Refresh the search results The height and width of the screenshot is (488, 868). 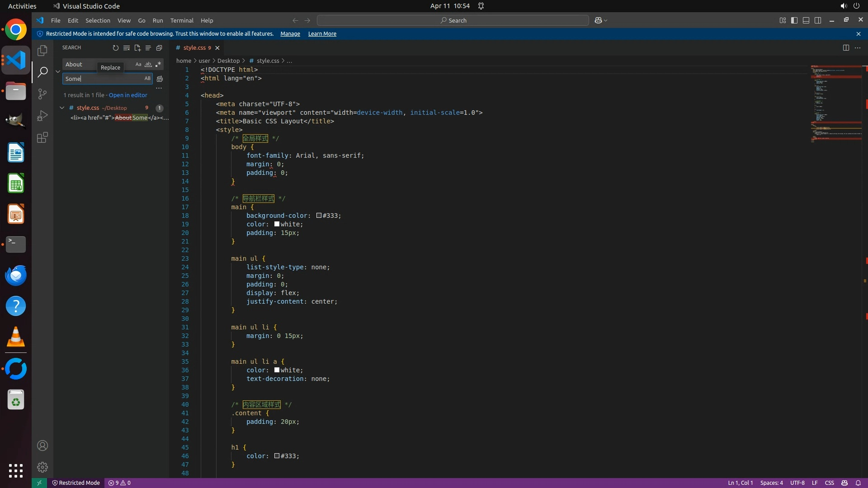[x=116, y=48]
